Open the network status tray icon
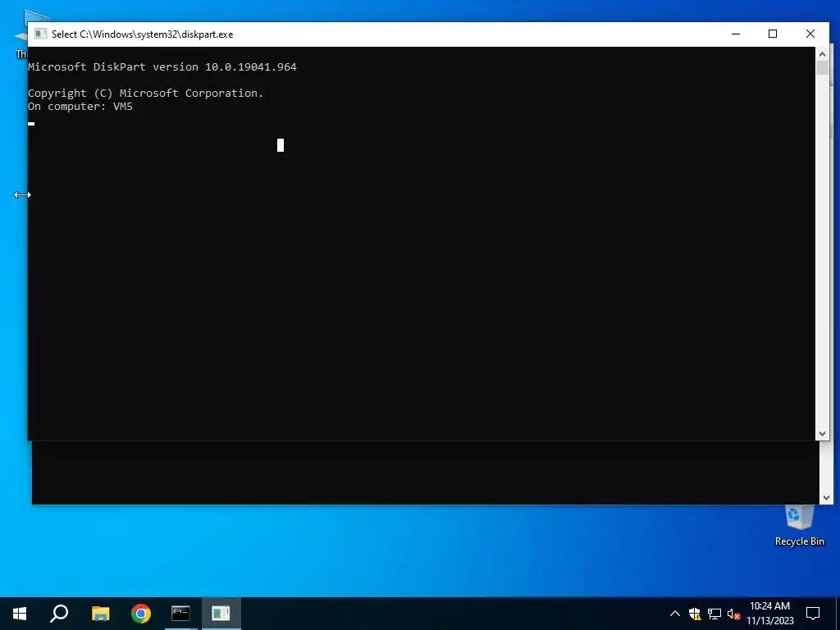Viewport: 840px width, 630px height. [x=714, y=614]
